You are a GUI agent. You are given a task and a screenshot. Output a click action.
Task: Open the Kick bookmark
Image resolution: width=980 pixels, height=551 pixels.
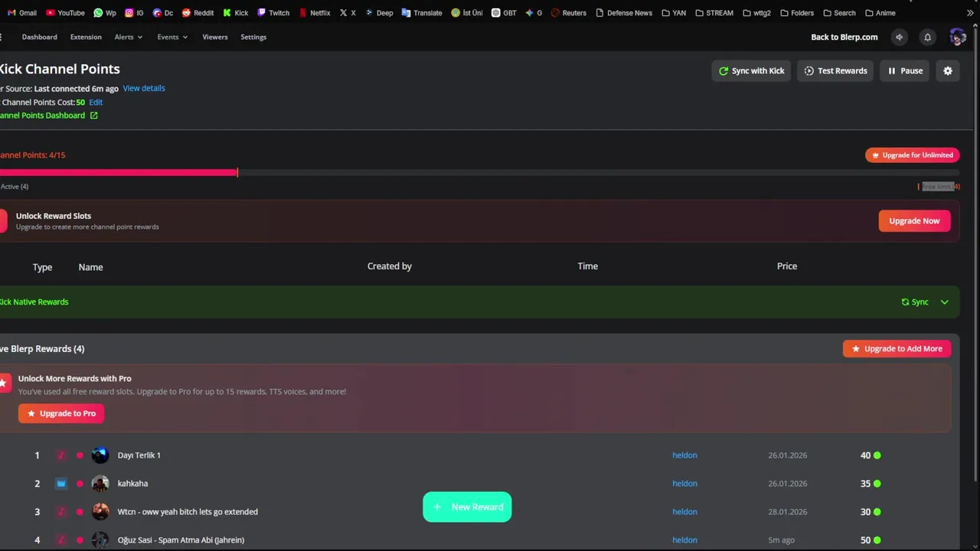235,12
